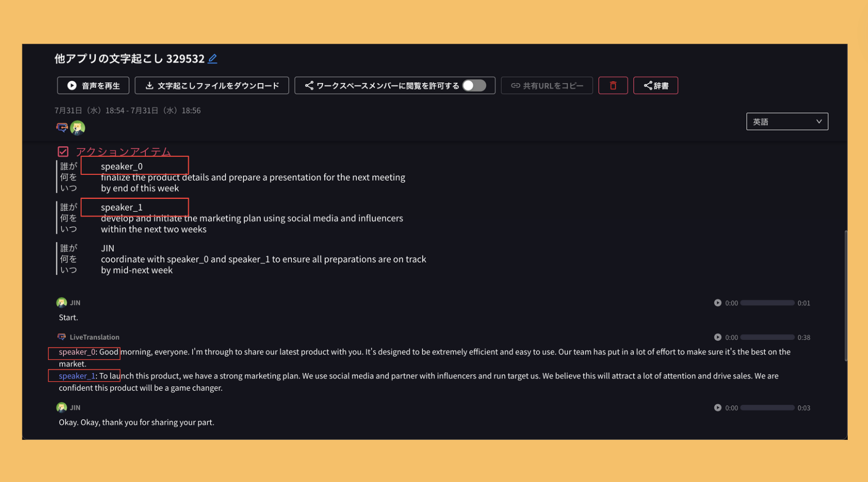Click the red trash delete icon
The height and width of the screenshot is (482, 868).
(x=613, y=85)
